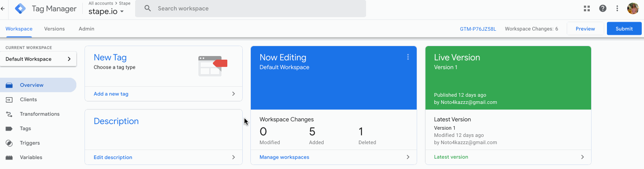
Task: Expand the Default Workspace selector
Action: 38,59
